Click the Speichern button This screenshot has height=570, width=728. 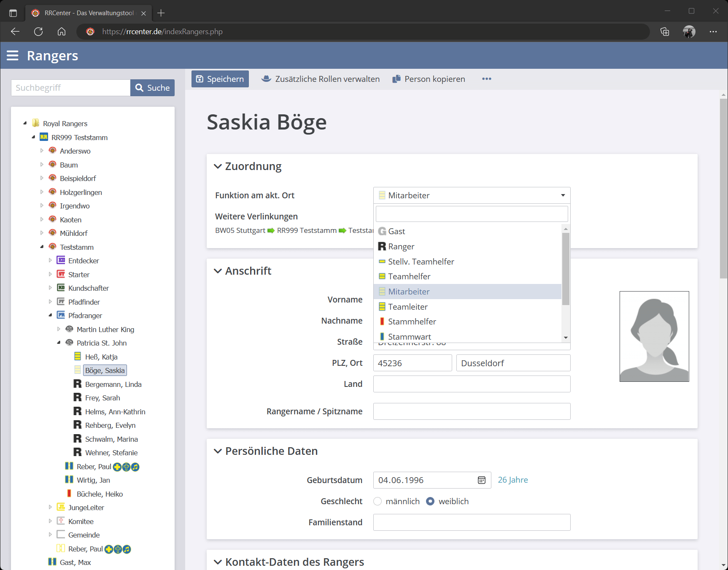220,79
